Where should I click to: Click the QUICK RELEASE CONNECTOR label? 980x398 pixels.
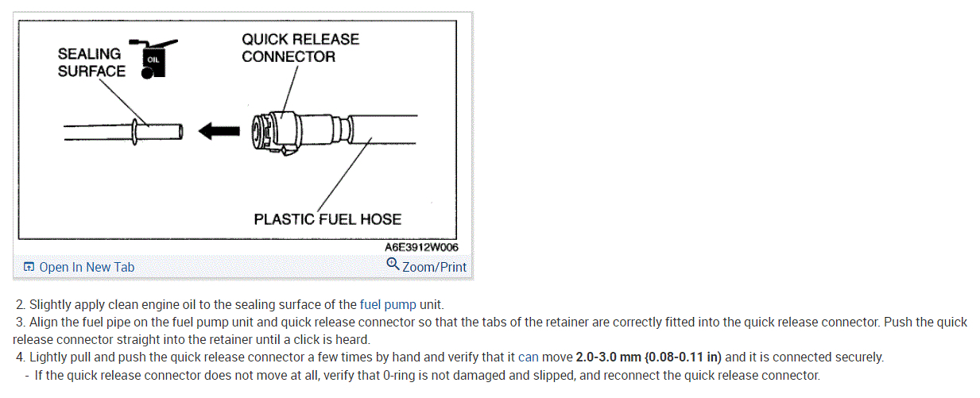click(x=300, y=48)
